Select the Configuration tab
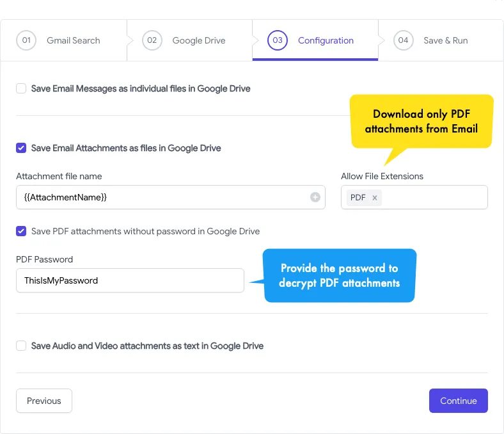The image size is (504, 434). point(326,40)
